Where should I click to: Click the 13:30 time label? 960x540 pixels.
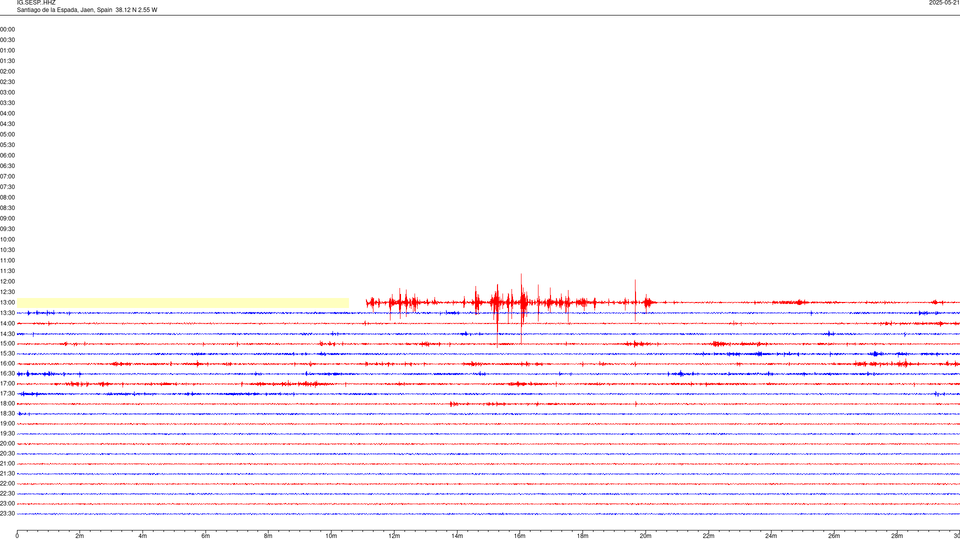tap(7, 313)
